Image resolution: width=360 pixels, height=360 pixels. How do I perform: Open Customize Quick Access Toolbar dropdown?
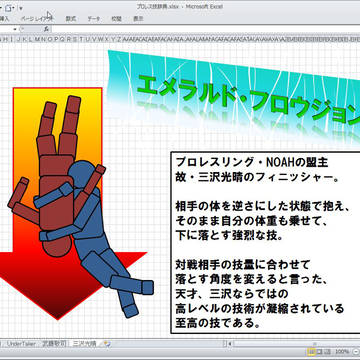coord(21,7)
